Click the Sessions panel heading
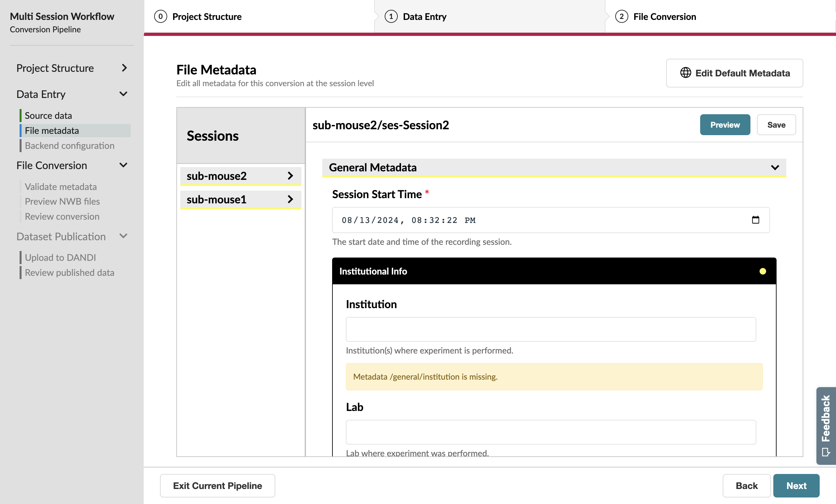Screen dimensions: 836x504 212,136
